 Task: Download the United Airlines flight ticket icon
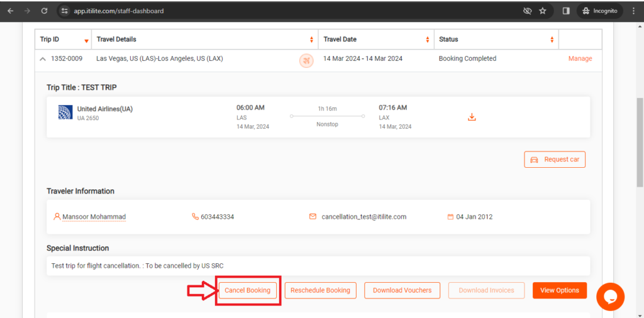[x=472, y=118]
